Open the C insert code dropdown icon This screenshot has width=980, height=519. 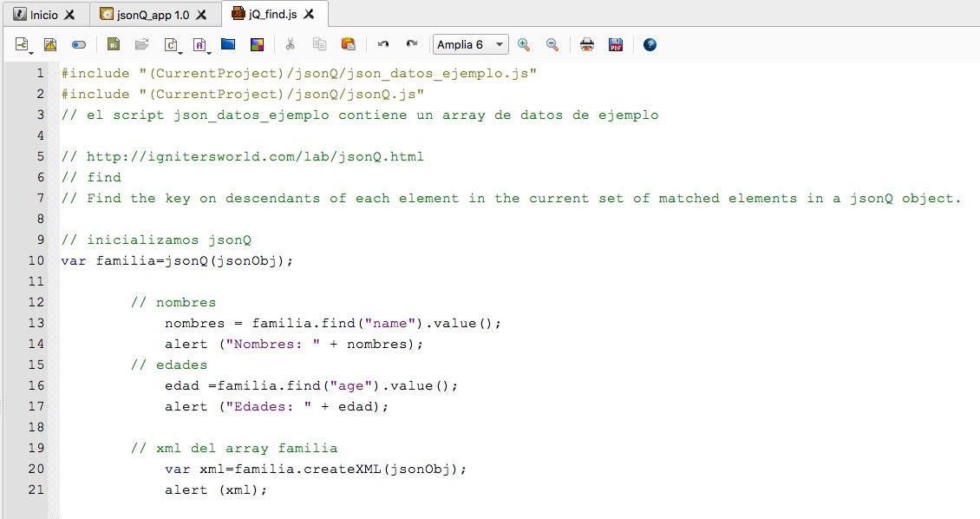(x=172, y=45)
